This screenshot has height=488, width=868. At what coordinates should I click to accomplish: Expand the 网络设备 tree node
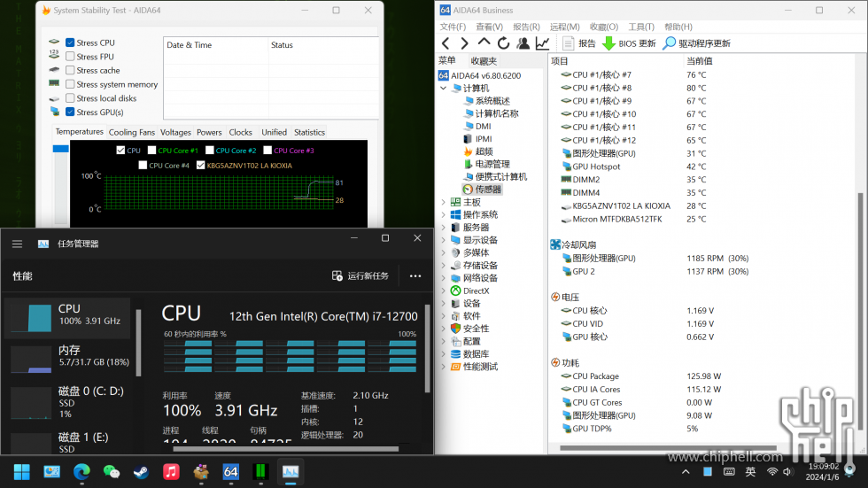pos(444,278)
